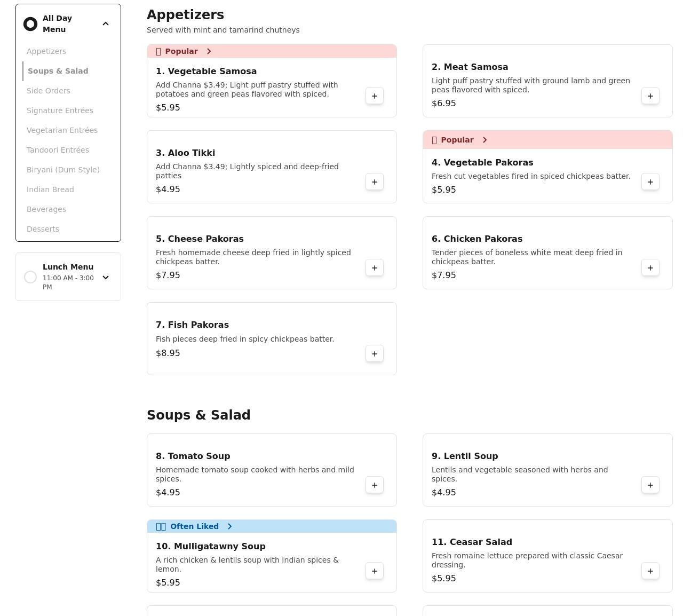
Task: Add Vegetable Samosa with plus icon
Action: [374, 96]
